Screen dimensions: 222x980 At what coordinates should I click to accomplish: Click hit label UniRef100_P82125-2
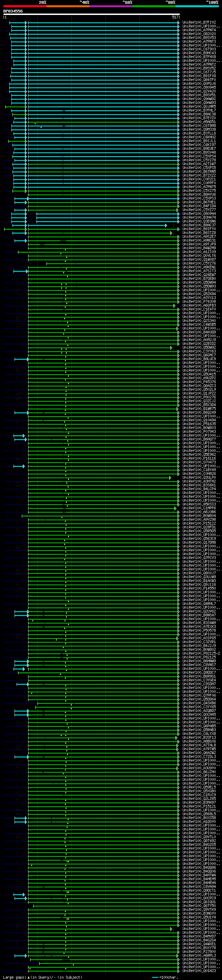(x=202, y=654)
